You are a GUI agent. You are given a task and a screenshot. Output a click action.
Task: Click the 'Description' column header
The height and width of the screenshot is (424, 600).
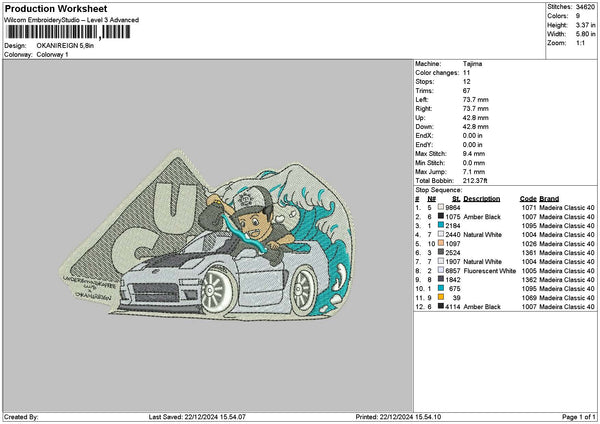tap(481, 199)
